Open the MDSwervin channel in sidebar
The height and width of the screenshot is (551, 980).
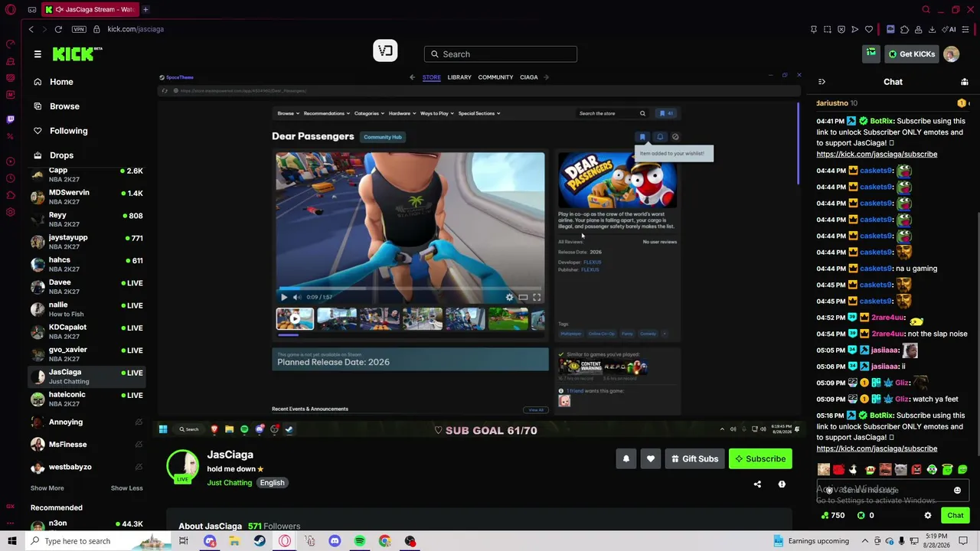click(x=86, y=197)
